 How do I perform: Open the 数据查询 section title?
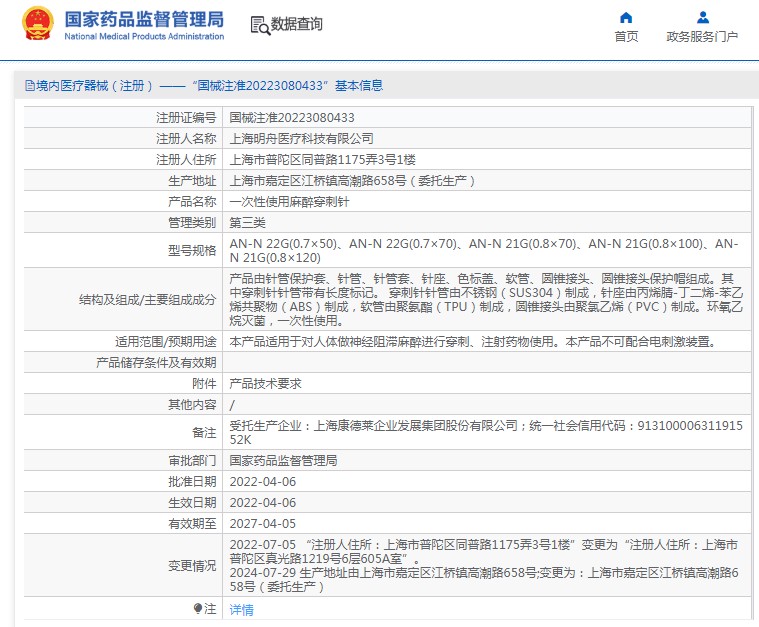point(297,24)
